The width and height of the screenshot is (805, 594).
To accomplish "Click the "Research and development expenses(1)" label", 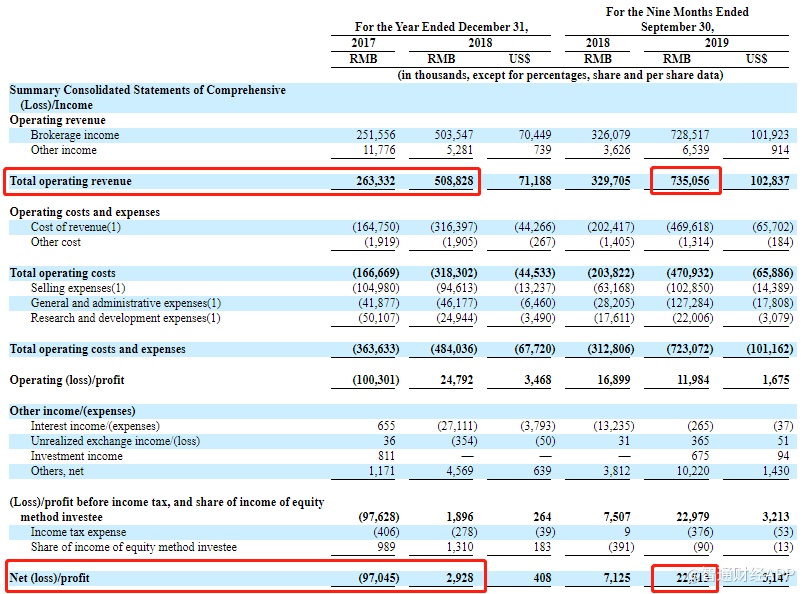I will 125,318.
